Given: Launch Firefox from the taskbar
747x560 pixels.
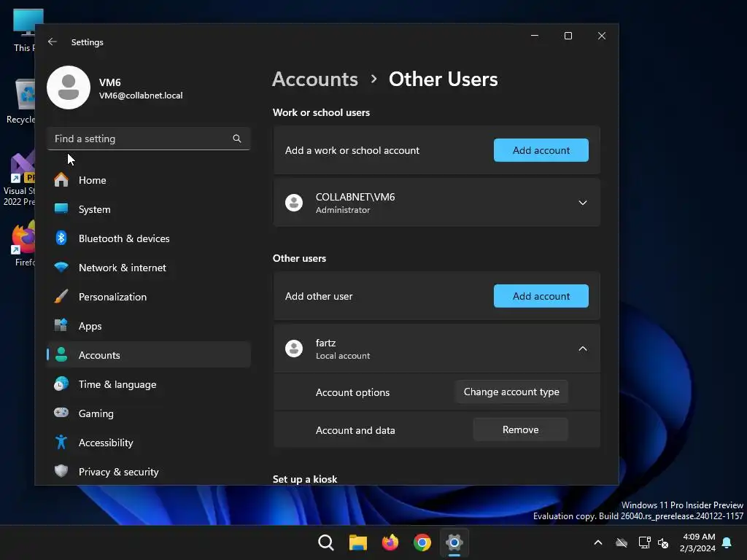Looking at the screenshot, I should [390, 542].
